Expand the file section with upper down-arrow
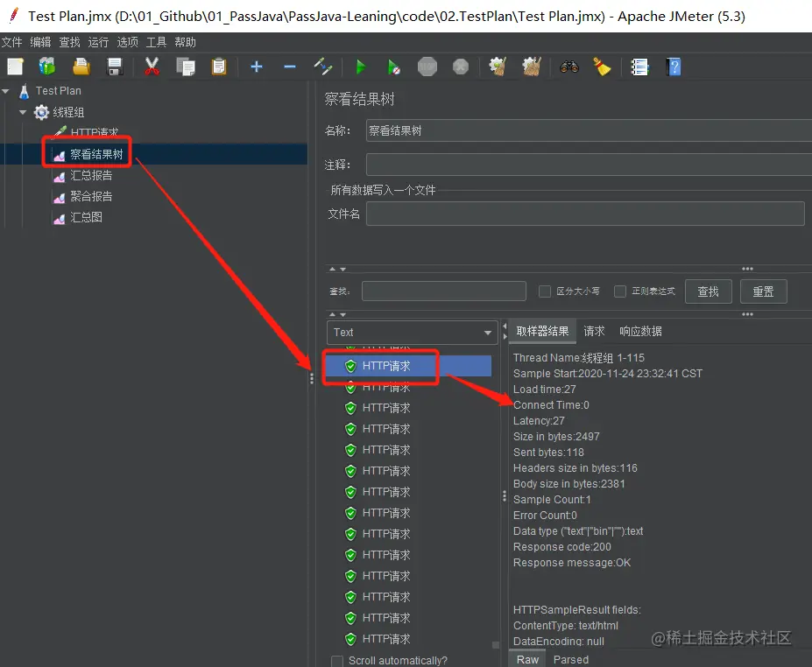This screenshot has height=667, width=812. pos(342,270)
